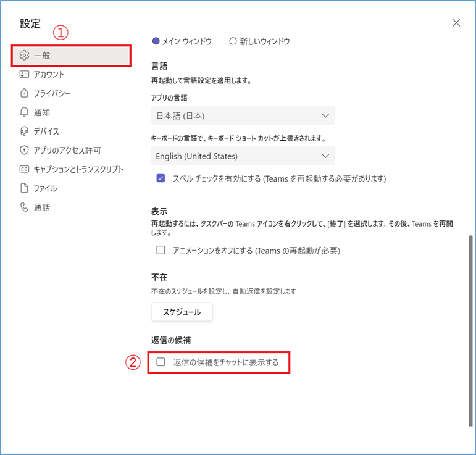Screen dimensions: 476x455
Task: Click the Files document icon
Action: pyautogui.click(x=25, y=188)
